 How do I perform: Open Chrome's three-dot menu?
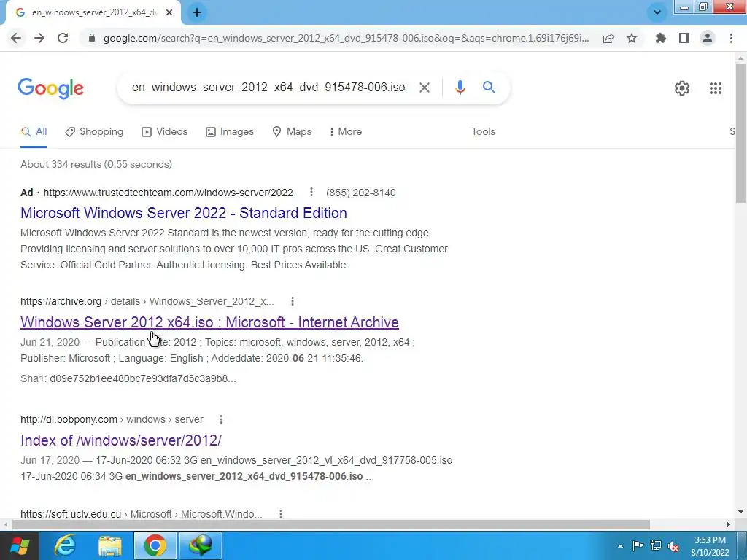point(731,38)
